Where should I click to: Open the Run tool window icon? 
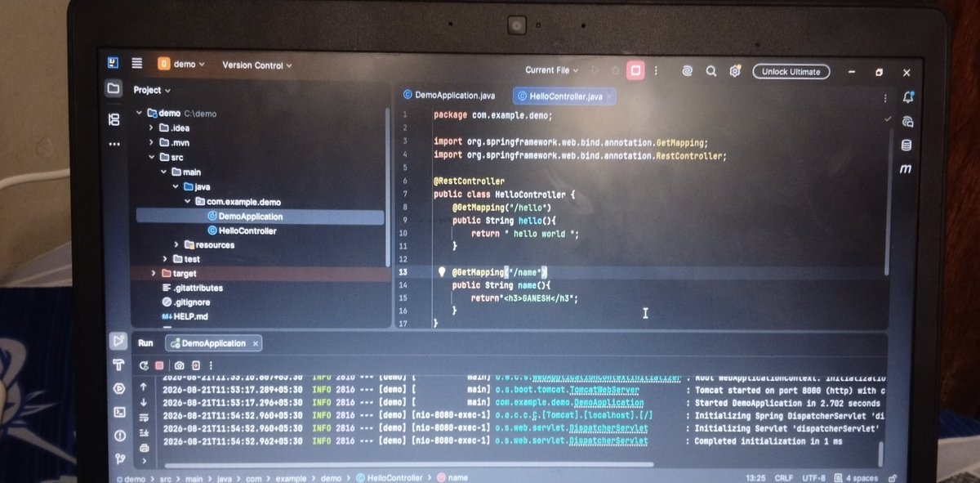(118, 340)
